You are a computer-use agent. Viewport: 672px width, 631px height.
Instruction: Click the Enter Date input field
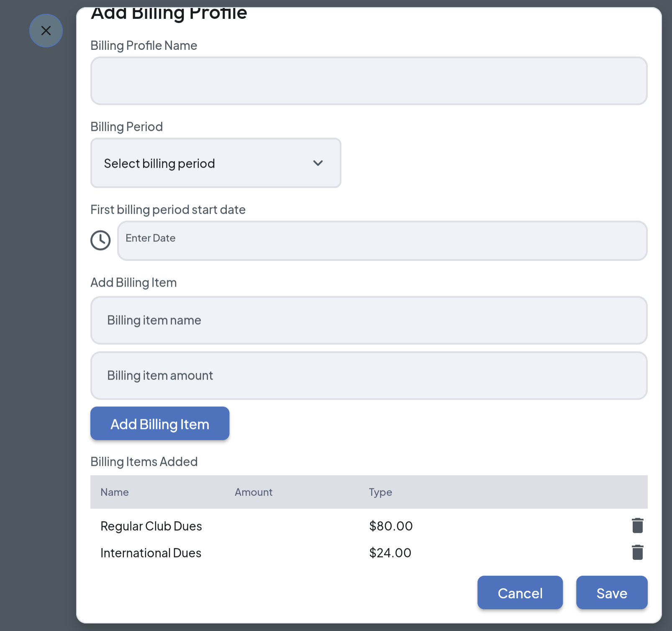[382, 241]
